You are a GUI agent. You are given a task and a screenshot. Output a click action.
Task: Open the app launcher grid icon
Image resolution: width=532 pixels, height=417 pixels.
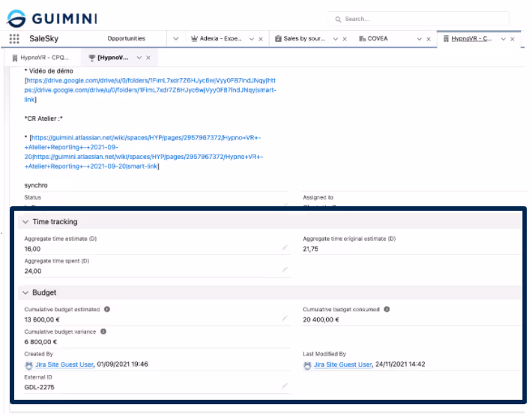pyautogui.click(x=14, y=39)
